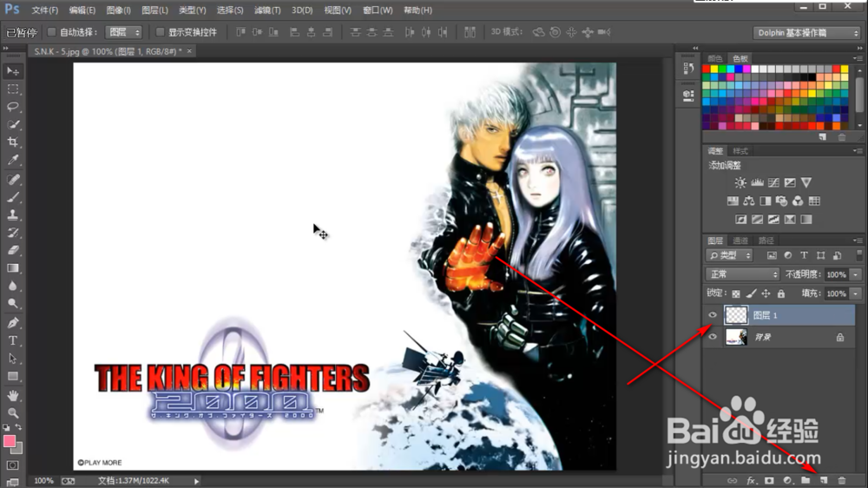The width and height of the screenshot is (868, 488).
Task: Select the Gradient tool
Action: point(13,268)
